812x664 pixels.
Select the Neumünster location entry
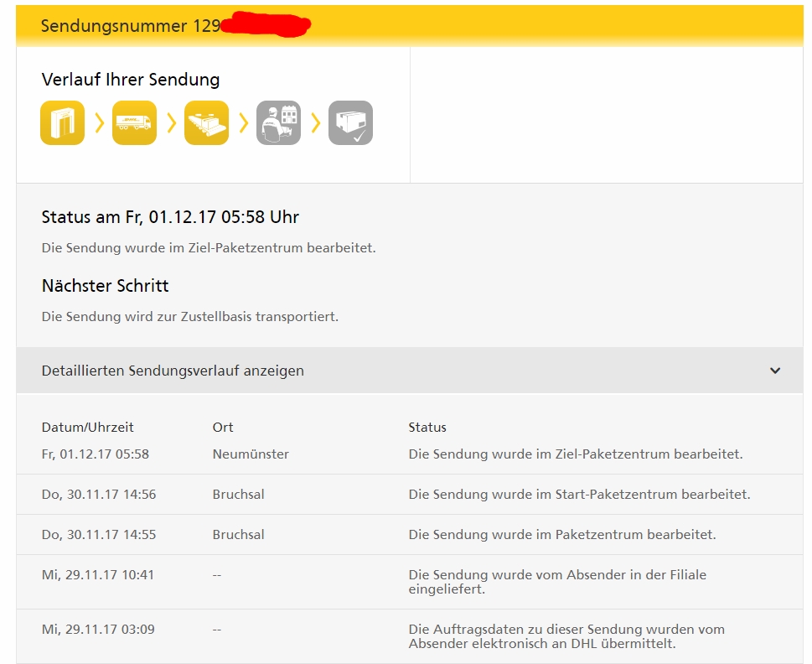[251, 454]
